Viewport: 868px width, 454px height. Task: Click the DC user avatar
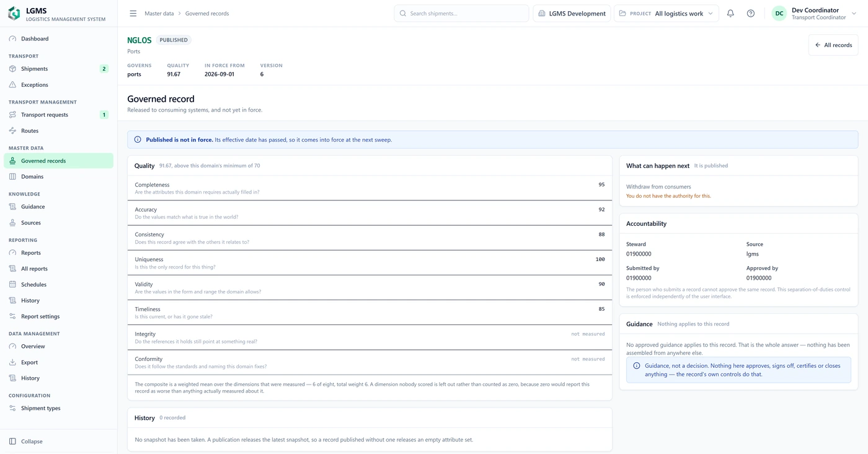point(779,14)
